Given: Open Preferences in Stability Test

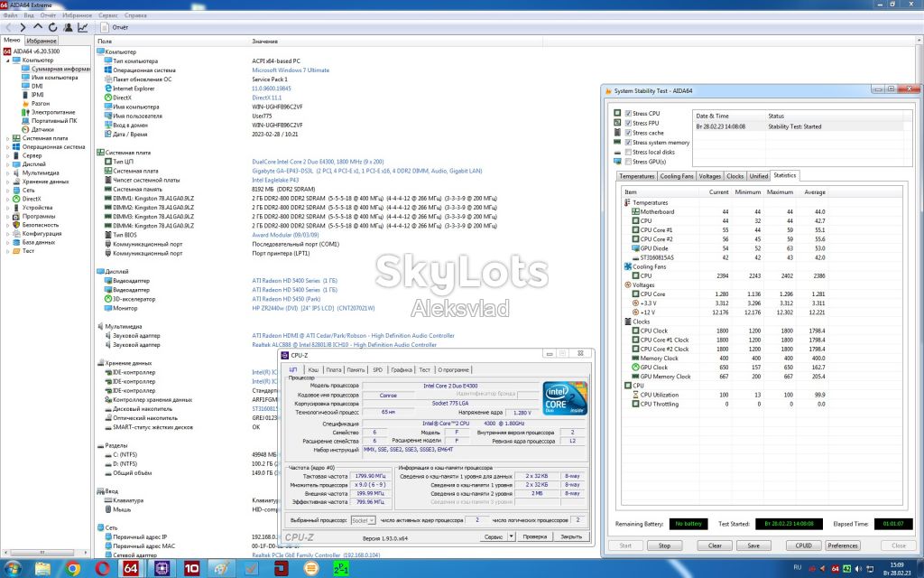Looking at the screenshot, I should 843,545.
